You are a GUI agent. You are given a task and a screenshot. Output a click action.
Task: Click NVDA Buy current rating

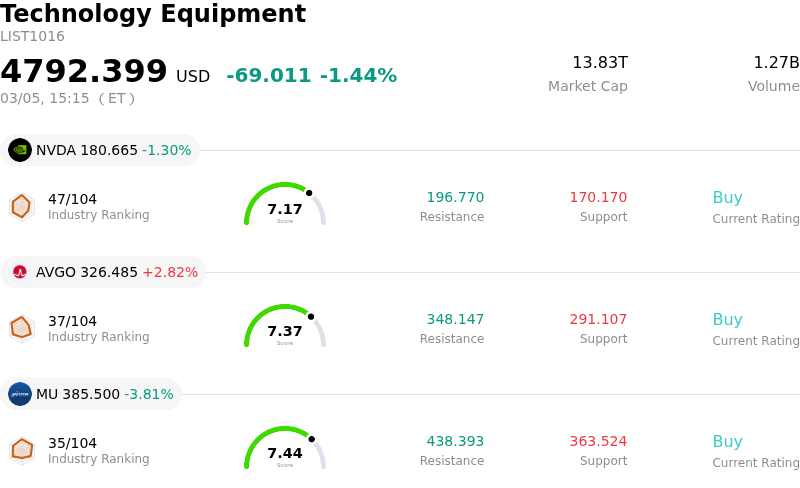[727, 198]
